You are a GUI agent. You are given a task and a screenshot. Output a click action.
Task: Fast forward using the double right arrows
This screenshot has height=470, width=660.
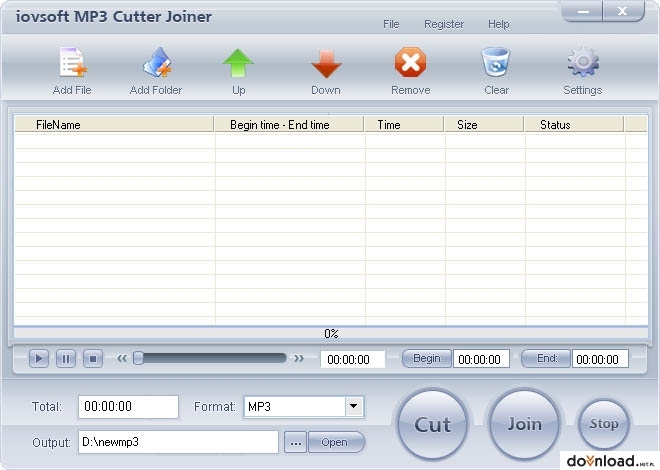299,358
